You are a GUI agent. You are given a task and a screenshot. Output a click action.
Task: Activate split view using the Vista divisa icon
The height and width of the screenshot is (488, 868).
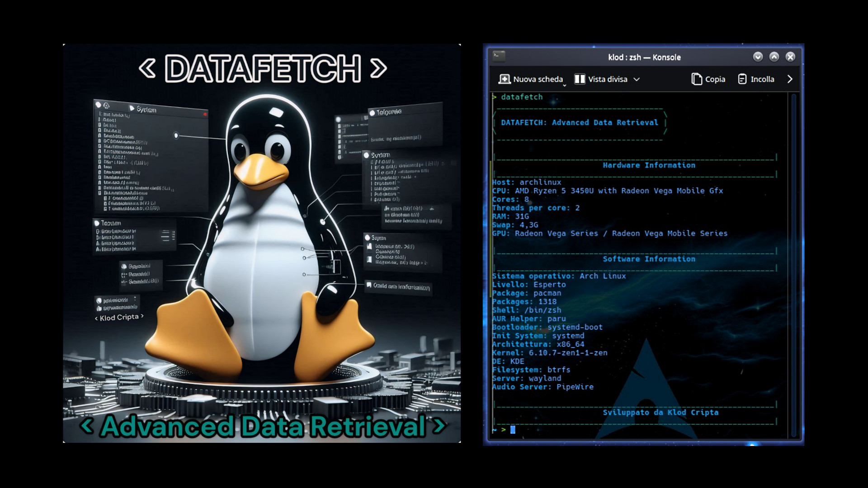click(x=580, y=79)
